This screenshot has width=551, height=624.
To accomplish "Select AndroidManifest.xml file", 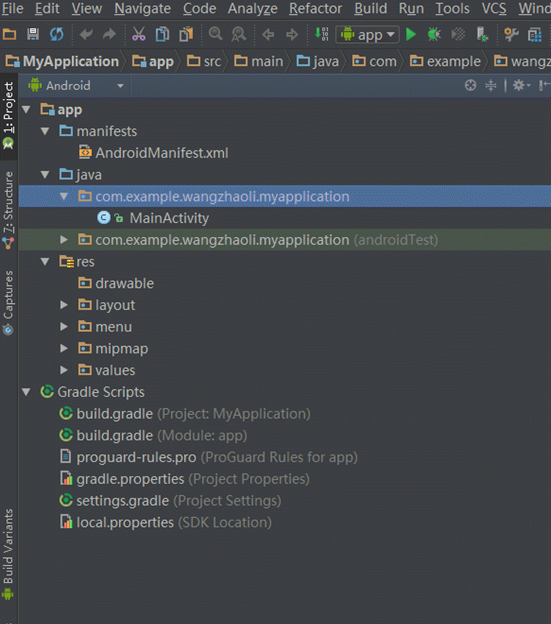I will (162, 153).
